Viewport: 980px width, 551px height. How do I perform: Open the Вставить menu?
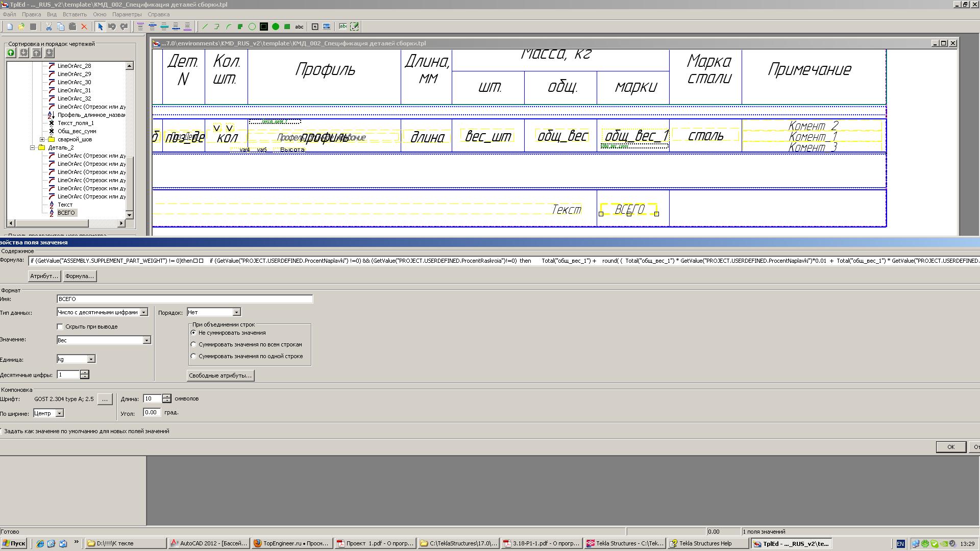(75, 14)
